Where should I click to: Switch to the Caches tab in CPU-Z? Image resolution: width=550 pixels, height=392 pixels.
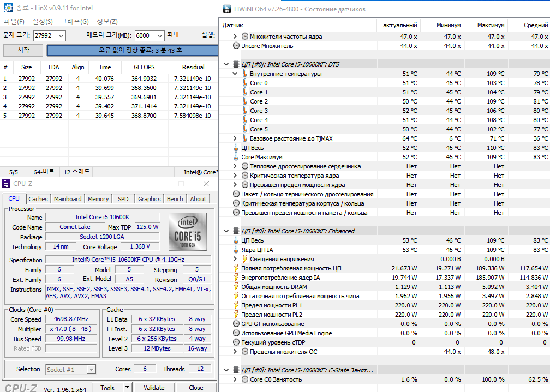38,199
